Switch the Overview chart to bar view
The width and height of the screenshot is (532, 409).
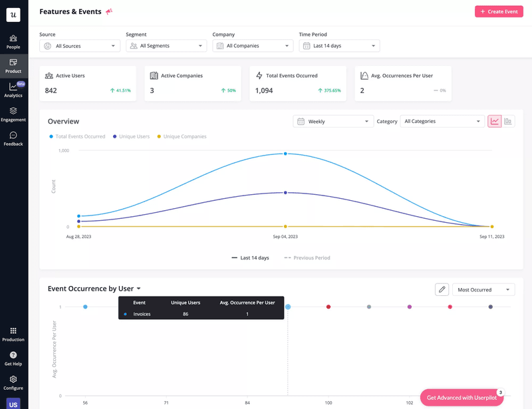pyautogui.click(x=509, y=121)
